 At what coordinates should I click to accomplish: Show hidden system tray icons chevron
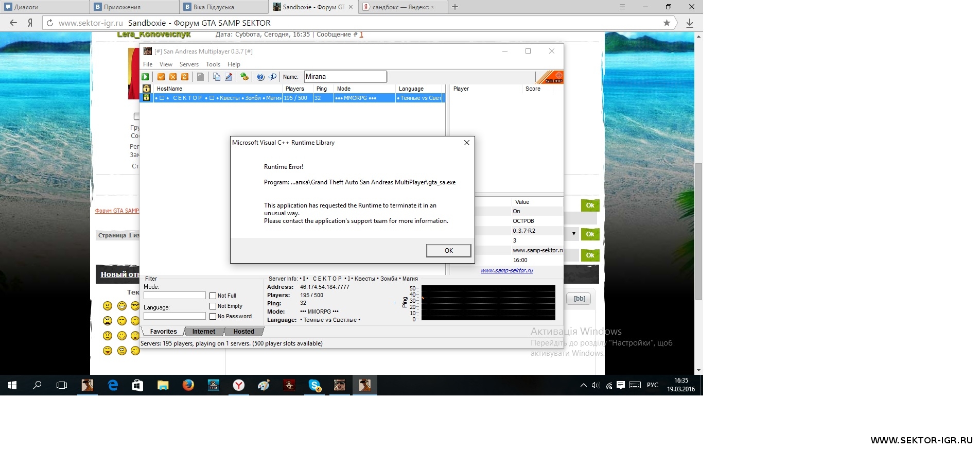coord(583,385)
